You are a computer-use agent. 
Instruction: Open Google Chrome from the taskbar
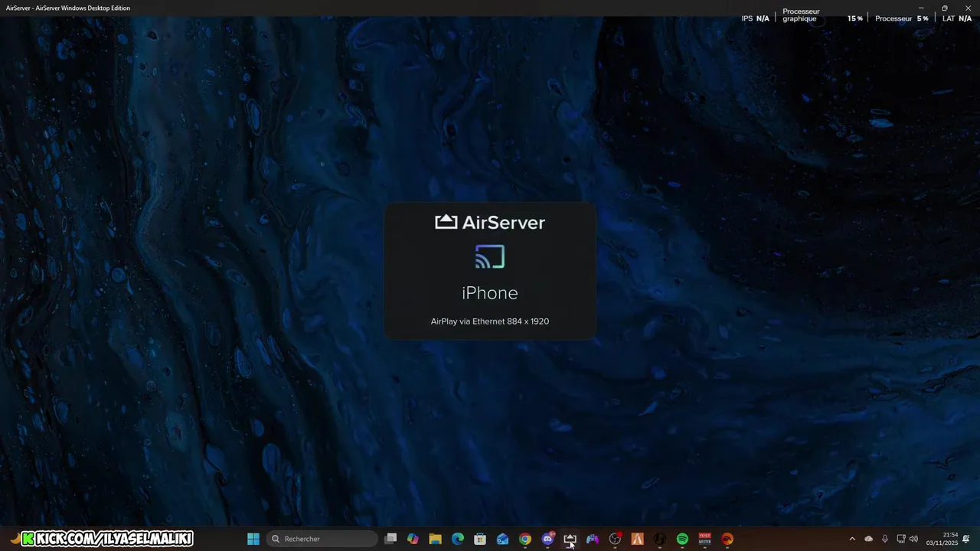[525, 539]
